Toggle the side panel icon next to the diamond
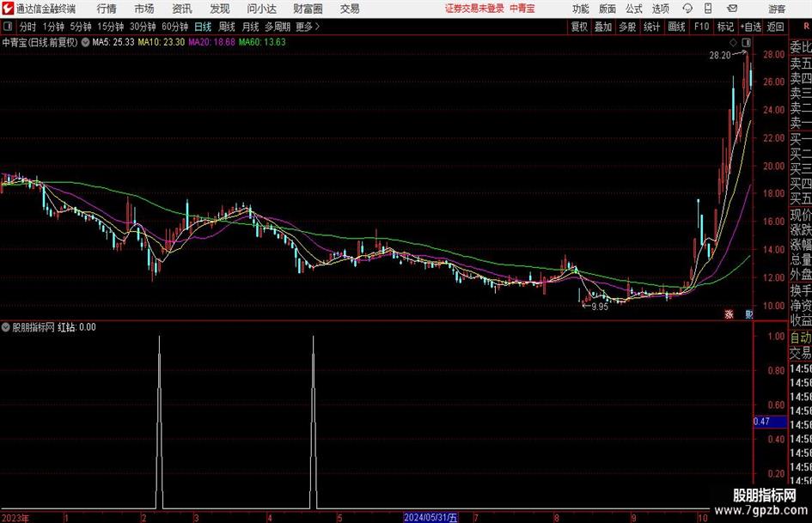The width and height of the screenshot is (812, 523). [x=746, y=42]
